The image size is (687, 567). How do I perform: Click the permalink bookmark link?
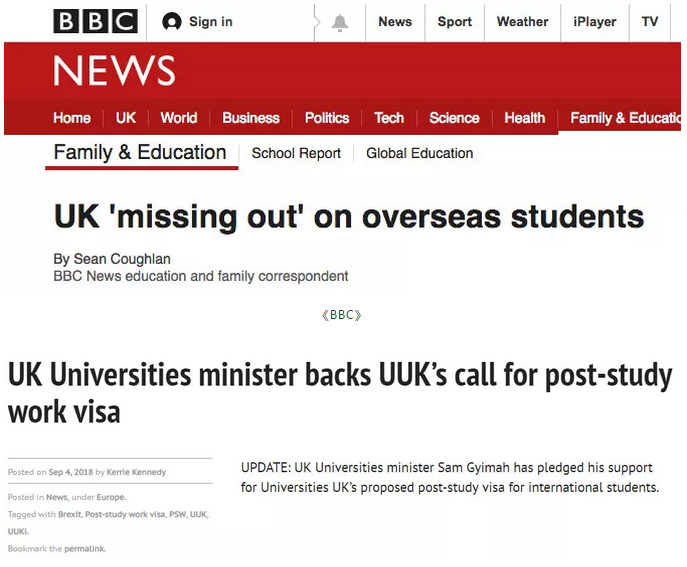(84, 549)
